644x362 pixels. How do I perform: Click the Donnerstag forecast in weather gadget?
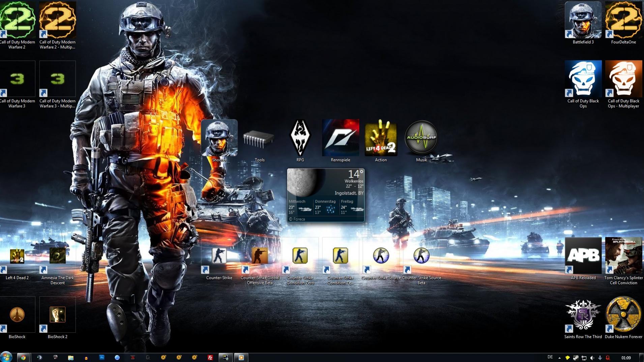pos(326,206)
